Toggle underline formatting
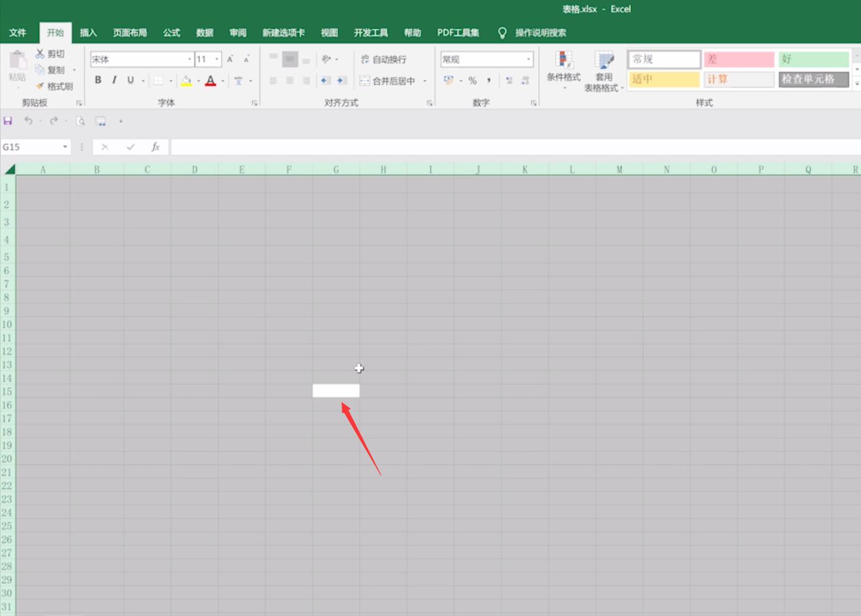Viewport: 861px width, 616px height. [x=130, y=80]
